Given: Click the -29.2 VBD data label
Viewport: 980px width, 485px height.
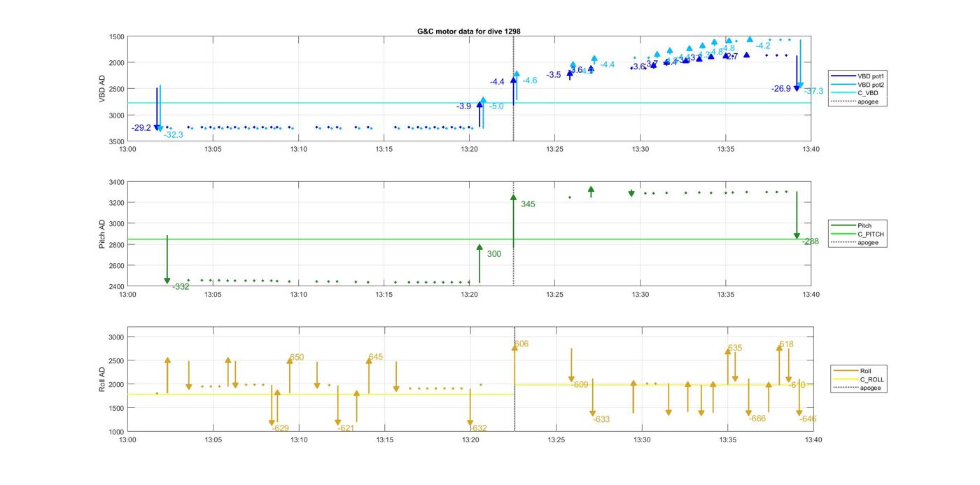Looking at the screenshot, I should 141,128.
